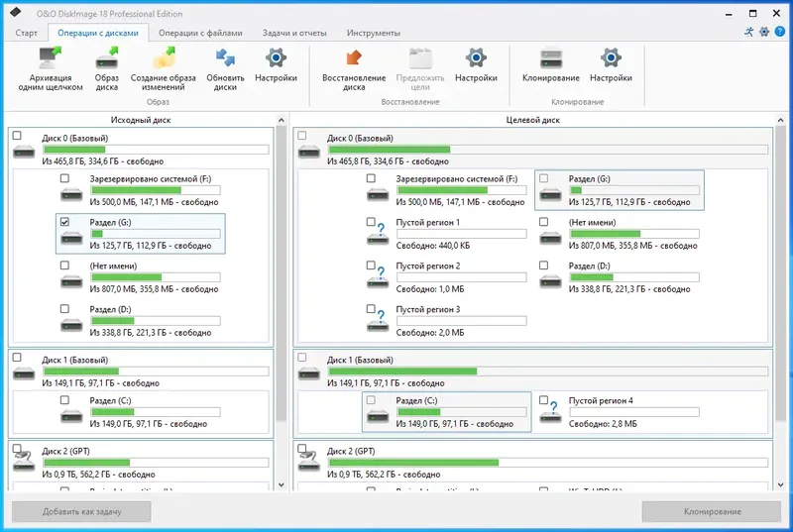Open the Задачи и отчеты tab
Image resolution: width=793 pixels, height=532 pixels.
(294, 33)
